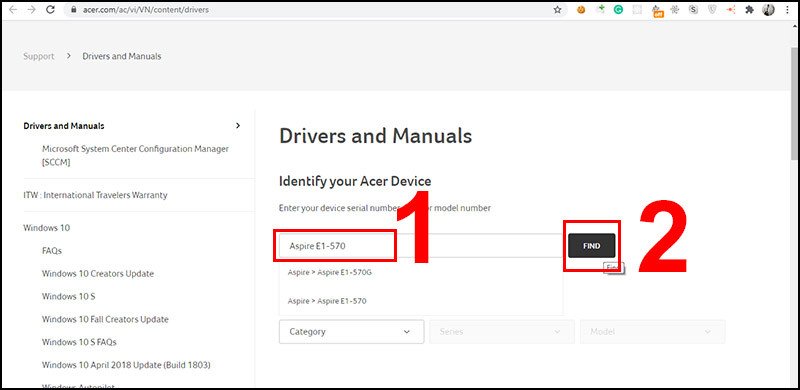The image size is (800, 390).
Task: Open ITW International Travelers Warranty item
Action: (x=95, y=195)
